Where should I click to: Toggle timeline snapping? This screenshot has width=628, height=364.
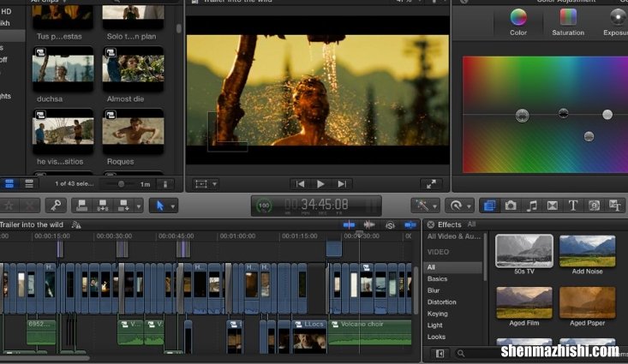(410, 225)
